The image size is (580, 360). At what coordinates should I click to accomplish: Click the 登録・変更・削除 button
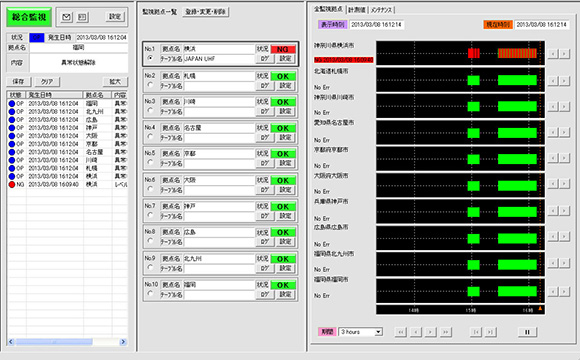pyautogui.click(x=206, y=12)
